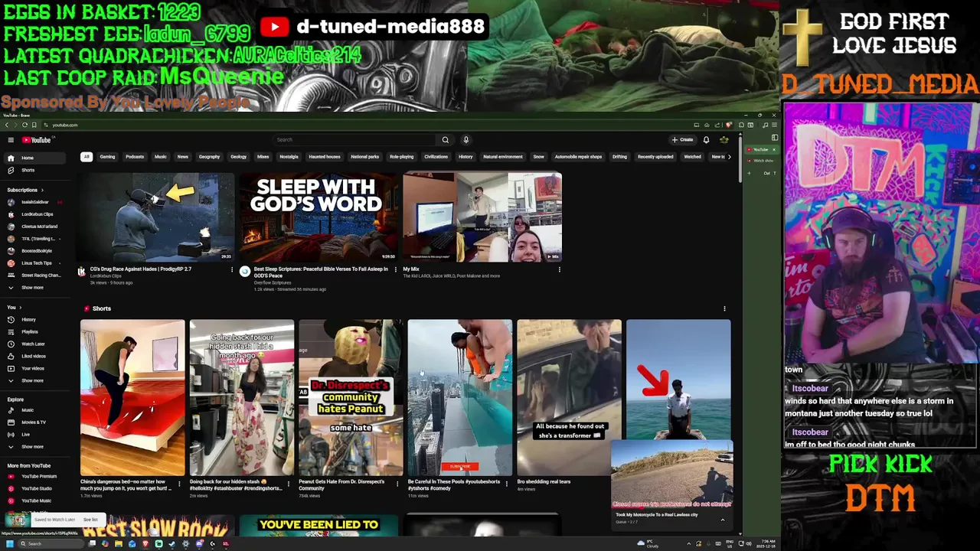980x551 pixels.
Task: Click the Windows taskbar Search box
Action: coord(50,544)
